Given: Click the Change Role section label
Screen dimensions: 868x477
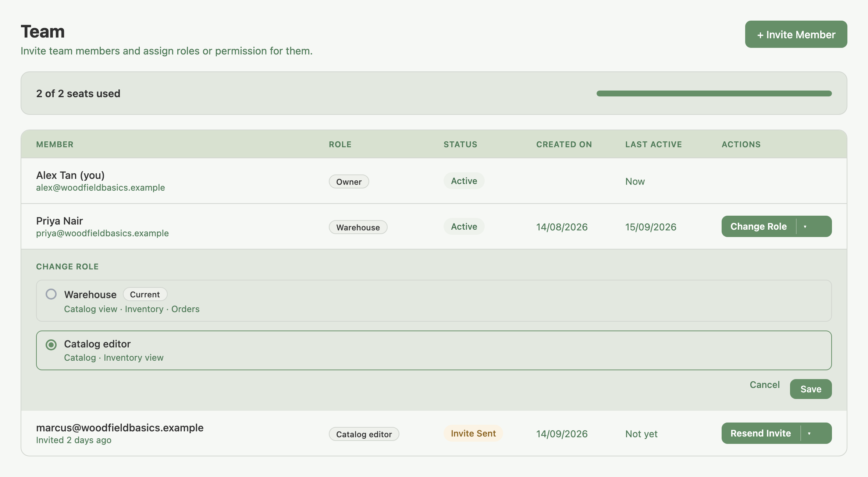Looking at the screenshot, I should click(67, 266).
